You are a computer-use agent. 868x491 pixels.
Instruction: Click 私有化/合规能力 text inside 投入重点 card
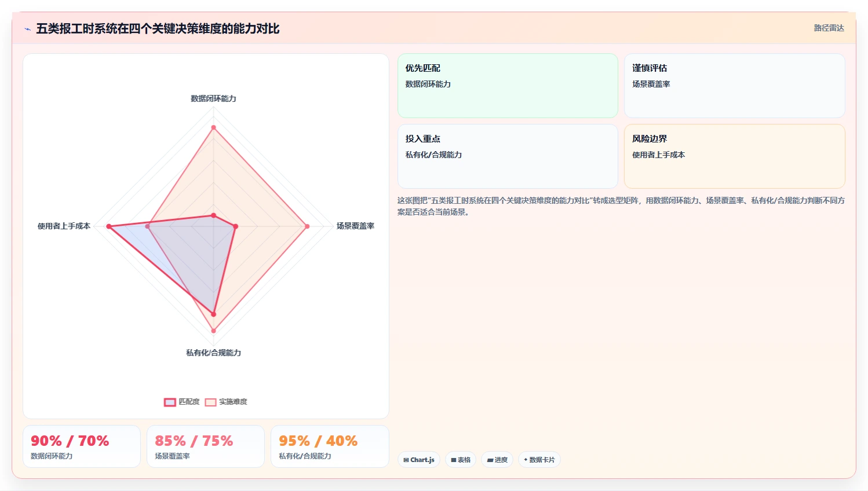[433, 155]
